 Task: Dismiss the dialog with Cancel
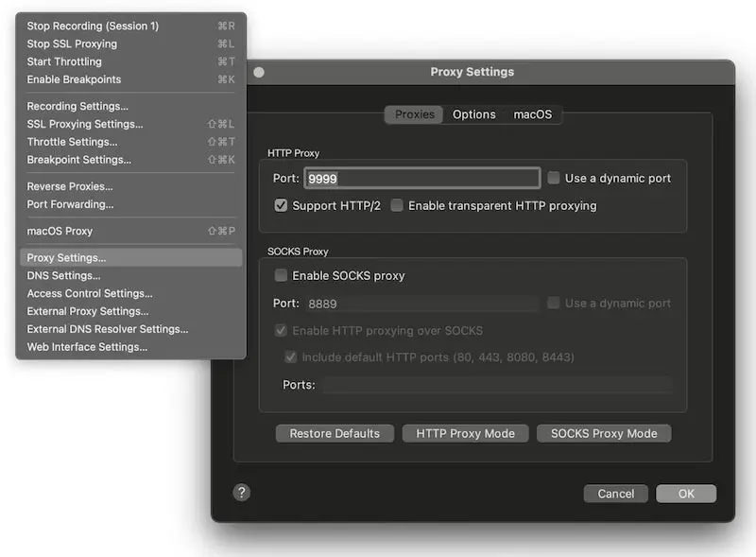click(x=615, y=494)
